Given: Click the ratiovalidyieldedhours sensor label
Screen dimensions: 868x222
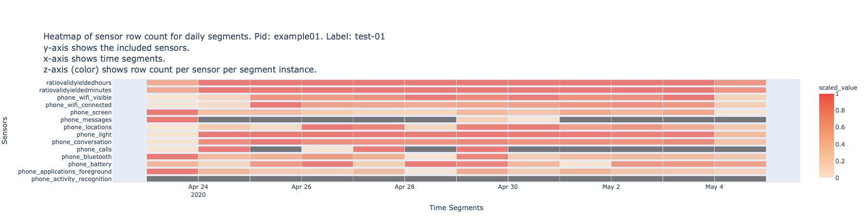Looking at the screenshot, I should point(79,83).
